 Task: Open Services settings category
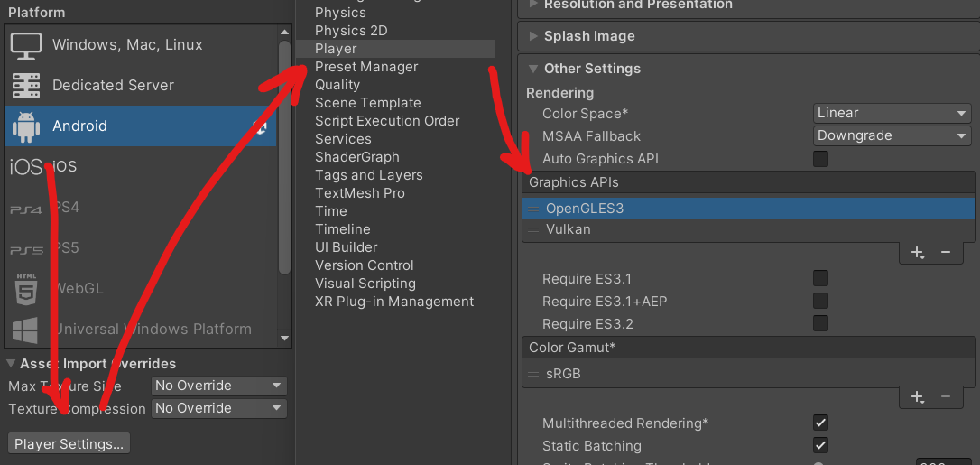click(343, 139)
